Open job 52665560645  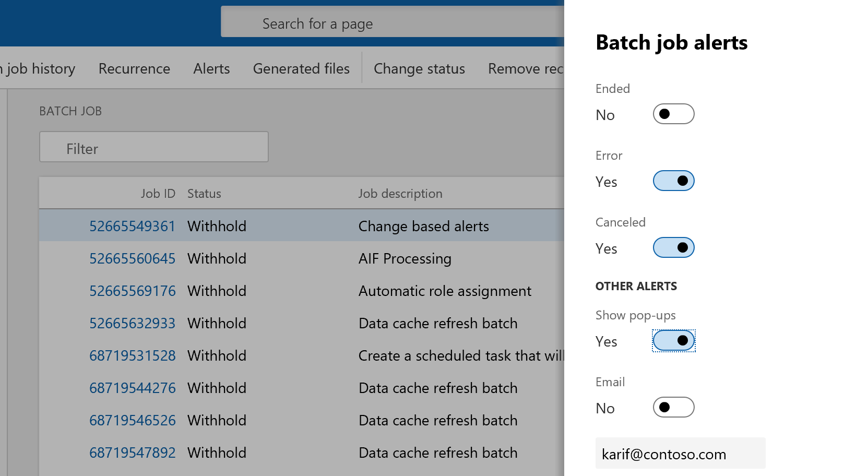click(133, 258)
